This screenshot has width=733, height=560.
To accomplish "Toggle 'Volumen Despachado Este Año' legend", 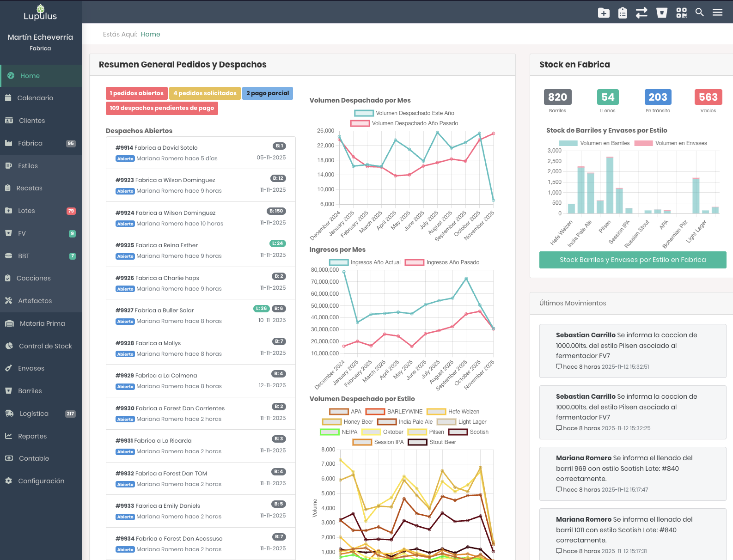I will click(404, 113).
